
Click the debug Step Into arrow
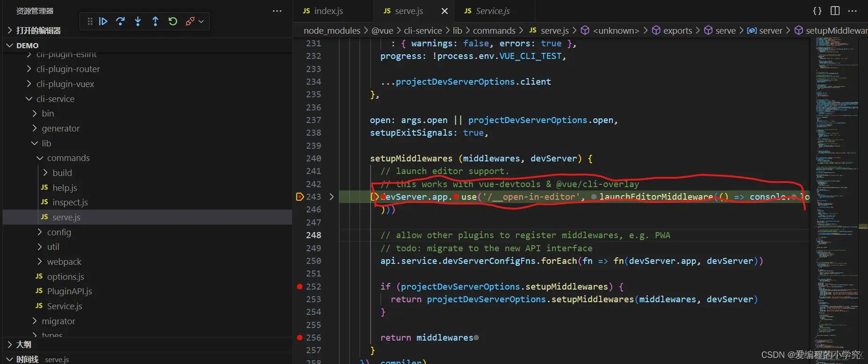138,21
